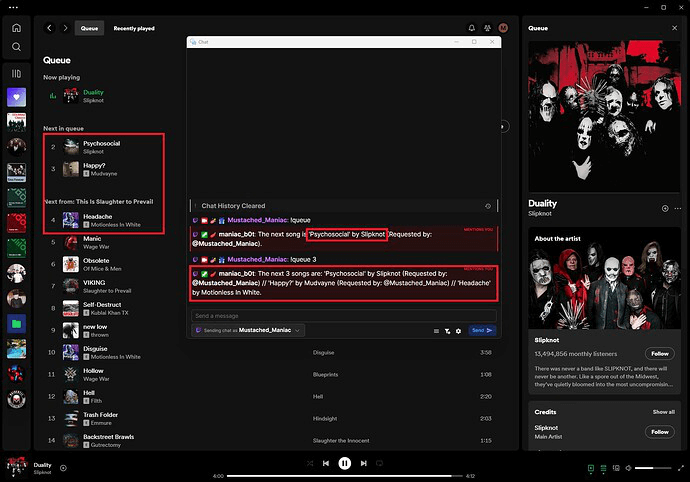Click Show all in Credits
Viewport: 690px width, 482px height.
[664, 412]
